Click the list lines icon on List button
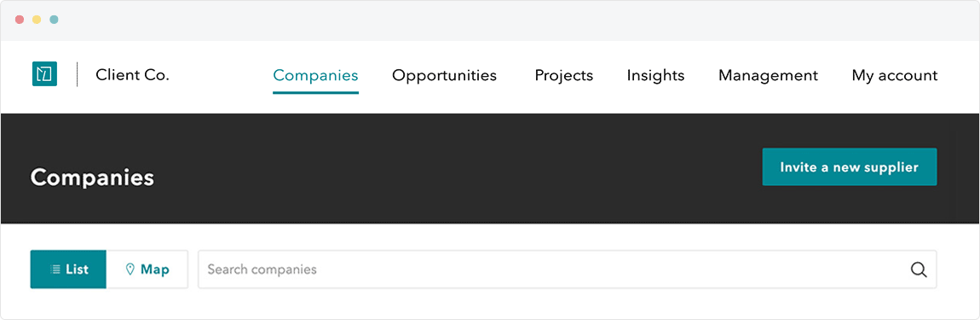The image size is (980, 320). (x=55, y=270)
